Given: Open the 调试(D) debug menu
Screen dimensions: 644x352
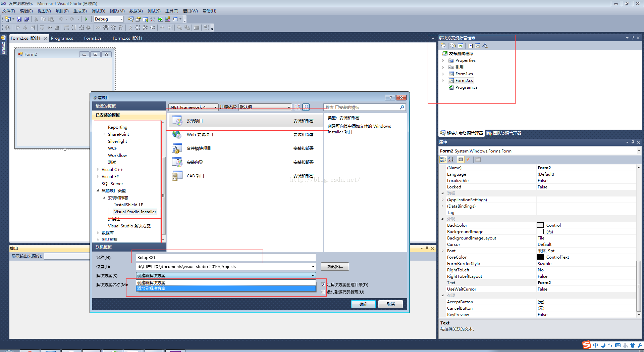Looking at the screenshot, I should (98, 11).
